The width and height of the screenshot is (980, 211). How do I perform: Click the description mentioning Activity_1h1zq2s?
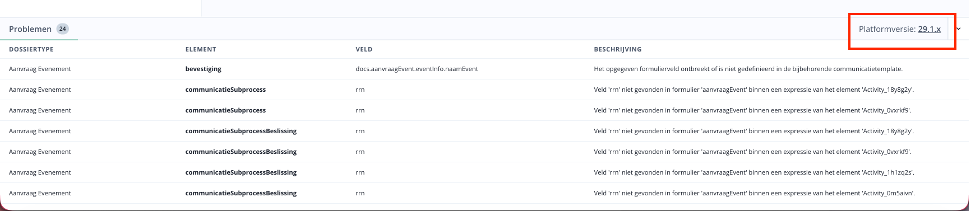pos(754,172)
